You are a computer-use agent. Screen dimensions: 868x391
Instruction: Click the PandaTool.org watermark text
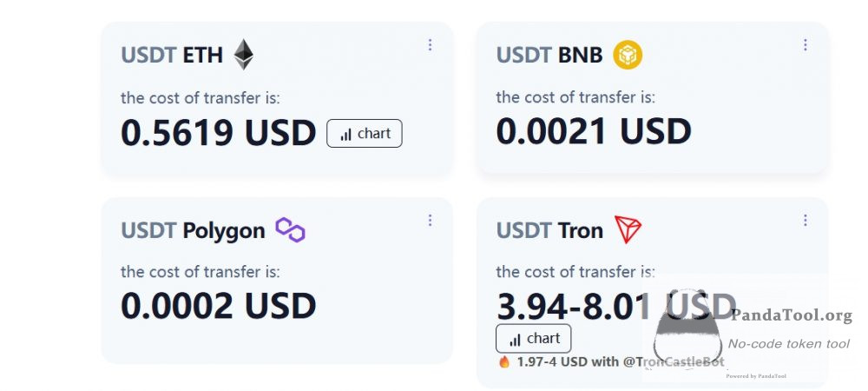click(791, 315)
